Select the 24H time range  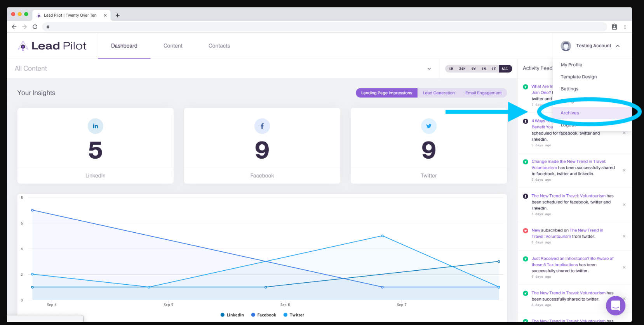[462, 69]
